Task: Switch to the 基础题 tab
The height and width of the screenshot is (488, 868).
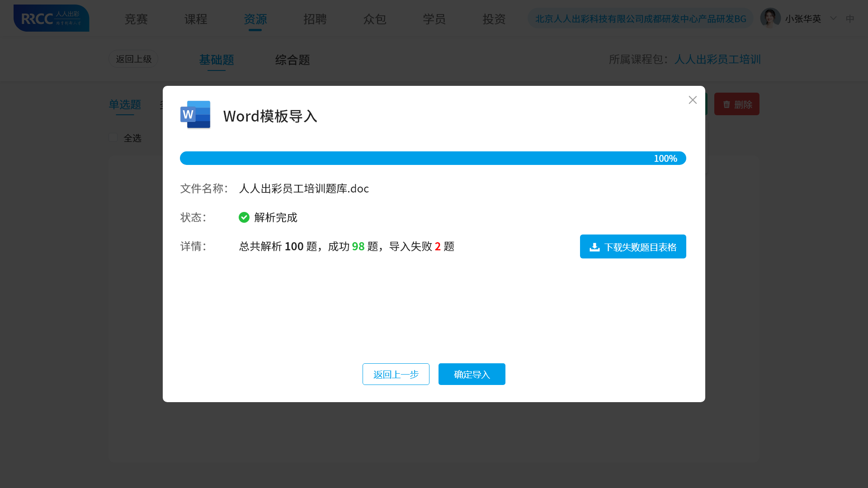Action: [217, 60]
